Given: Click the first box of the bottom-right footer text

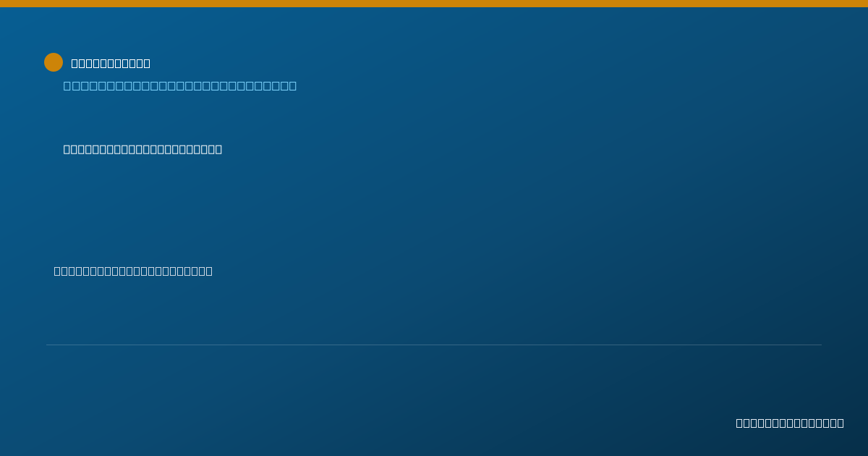Looking at the screenshot, I should click(739, 423).
